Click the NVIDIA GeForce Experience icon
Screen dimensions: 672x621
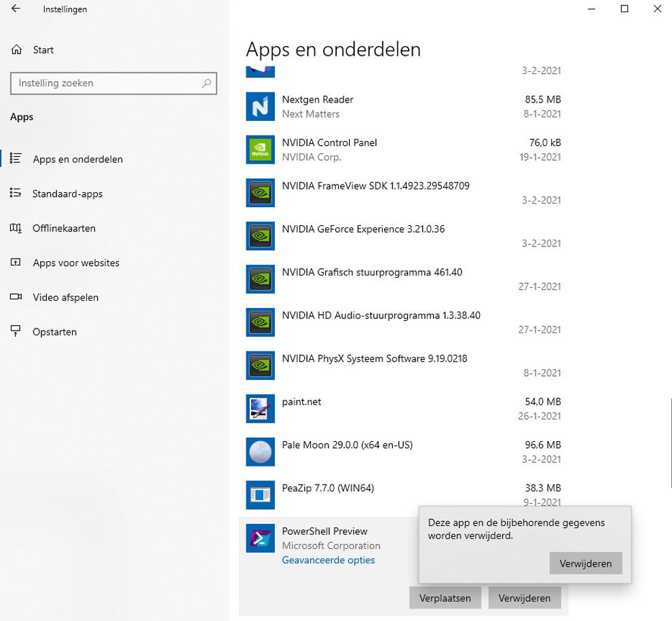[260, 236]
